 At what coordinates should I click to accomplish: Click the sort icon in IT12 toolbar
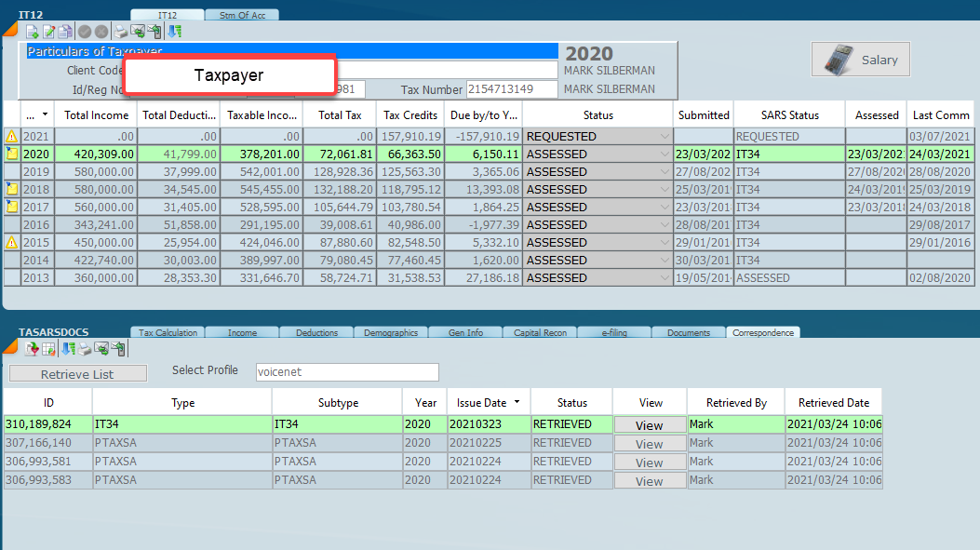(x=174, y=32)
